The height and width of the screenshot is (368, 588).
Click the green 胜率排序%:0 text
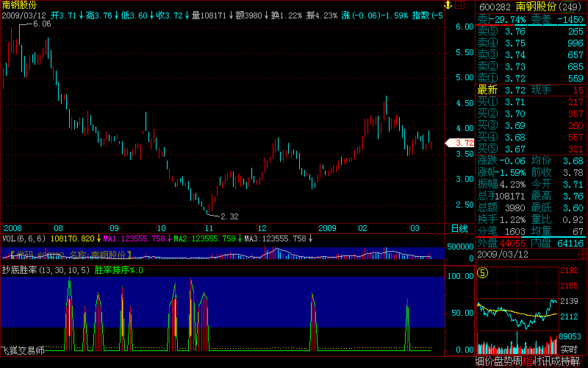tap(118, 270)
